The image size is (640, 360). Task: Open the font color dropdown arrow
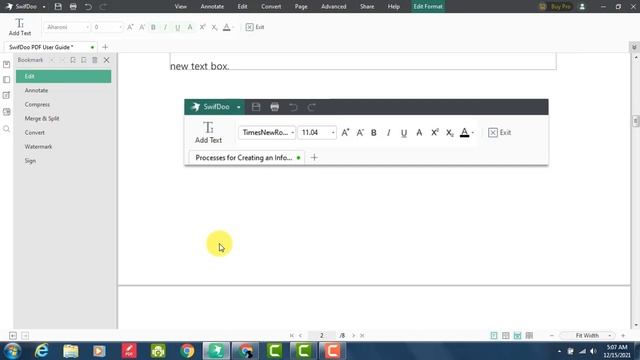point(233,27)
